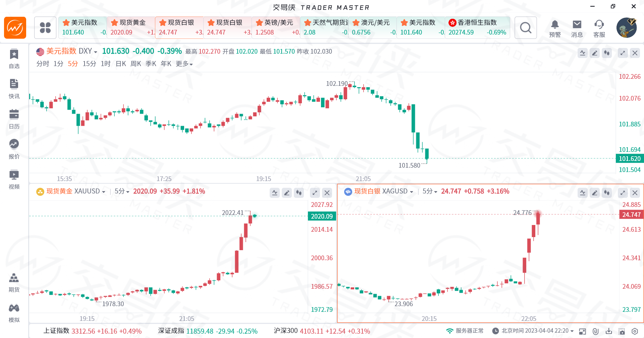Open the 5分 interval dropdown on XAGUSD chart
This screenshot has width=644, height=338.
pos(430,191)
